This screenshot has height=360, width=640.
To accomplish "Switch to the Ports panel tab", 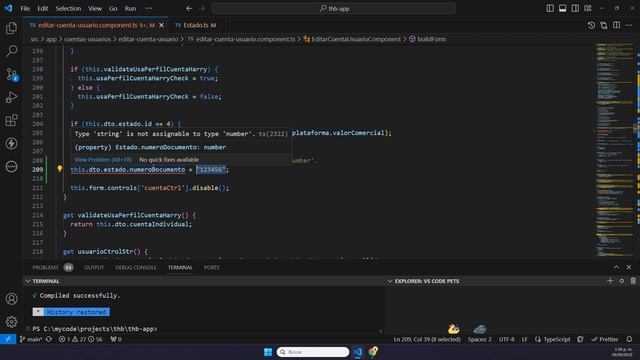I will [211, 268].
